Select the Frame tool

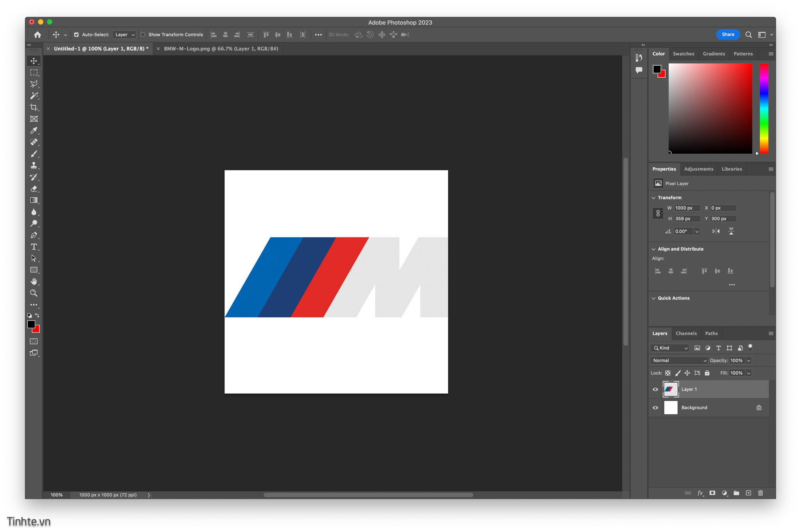pos(34,119)
